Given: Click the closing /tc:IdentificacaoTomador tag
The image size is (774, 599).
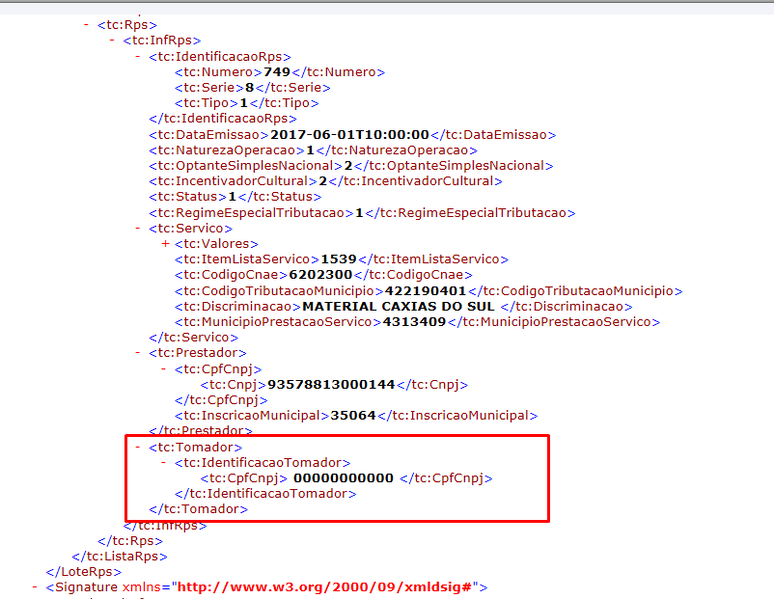Looking at the screenshot, I should [266, 493].
